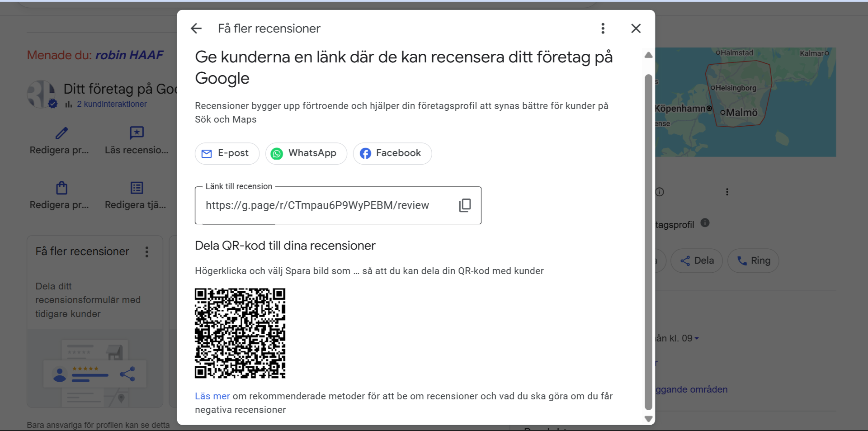The width and height of the screenshot is (868, 431).
Task: Click the review share illustration in card
Action: [95, 373]
